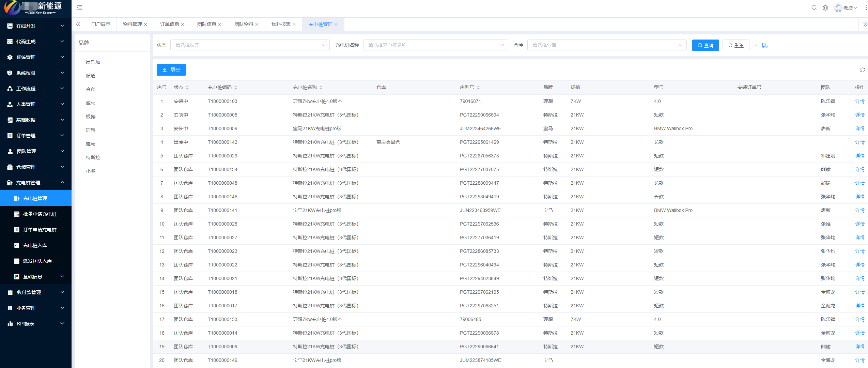Open 详情 for row T1000000142
Screen dimensions: 868x368
[x=860, y=142]
